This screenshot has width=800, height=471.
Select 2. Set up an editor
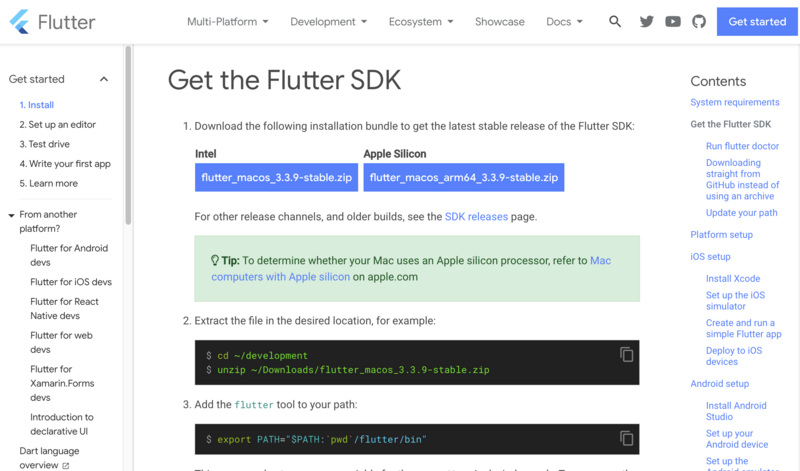[58, 125]
